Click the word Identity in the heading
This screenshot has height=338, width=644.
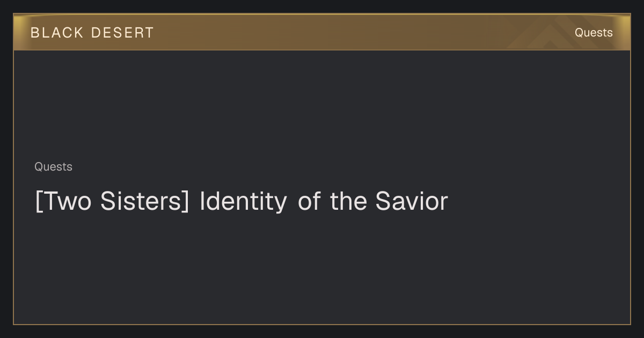pyautogui.click(x=243, y=202)
